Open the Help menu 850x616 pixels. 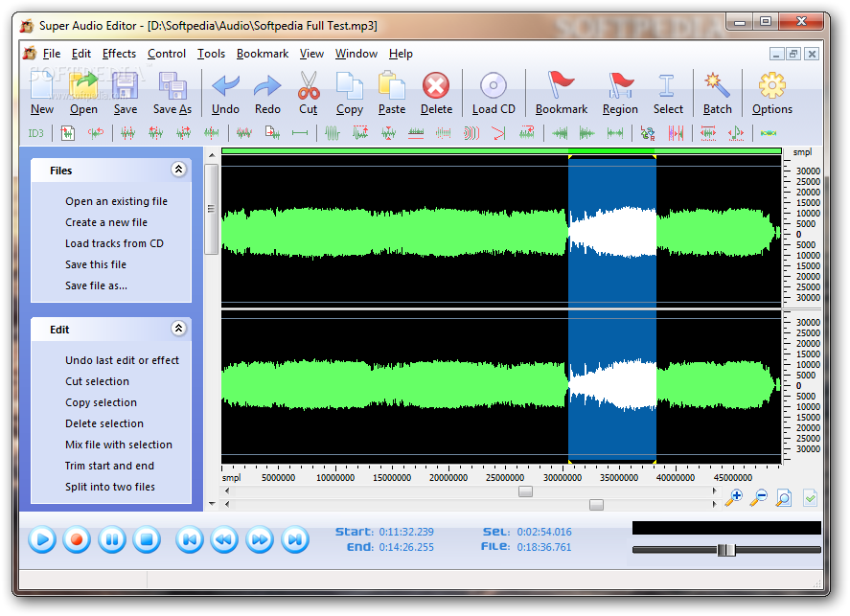[x=401, y=54]
